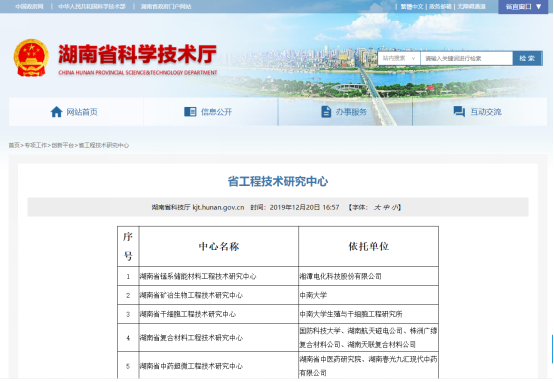Screen dimensions: 554x382
Task: Open the 湖南省政府门户网站 link
Action: [x=166, y=7]
